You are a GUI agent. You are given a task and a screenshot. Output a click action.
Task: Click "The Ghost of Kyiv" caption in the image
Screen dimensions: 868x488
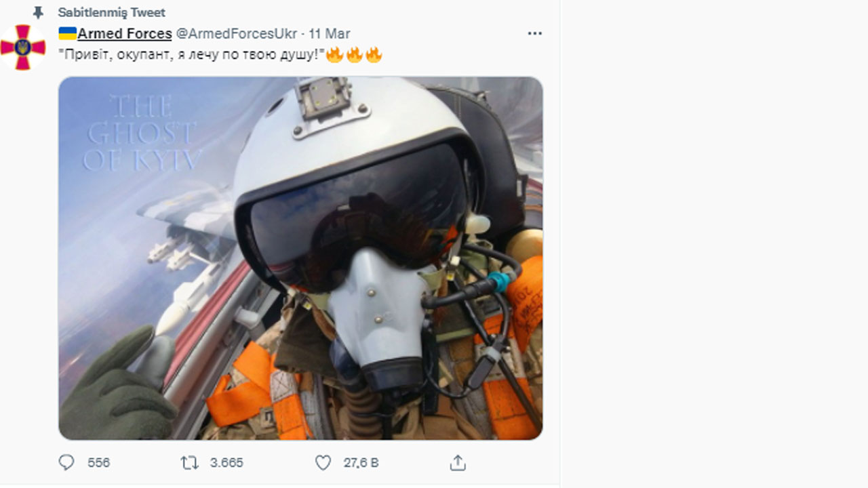tap(143, 134)
